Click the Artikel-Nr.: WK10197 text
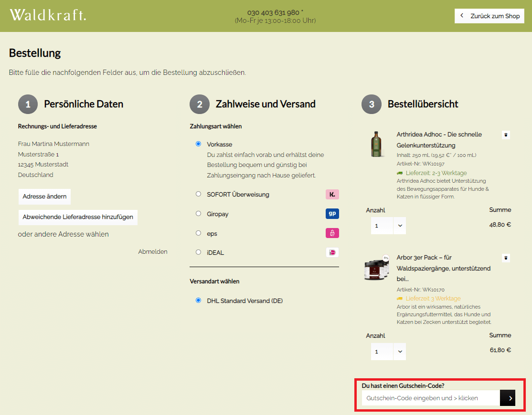 [420, 164]
